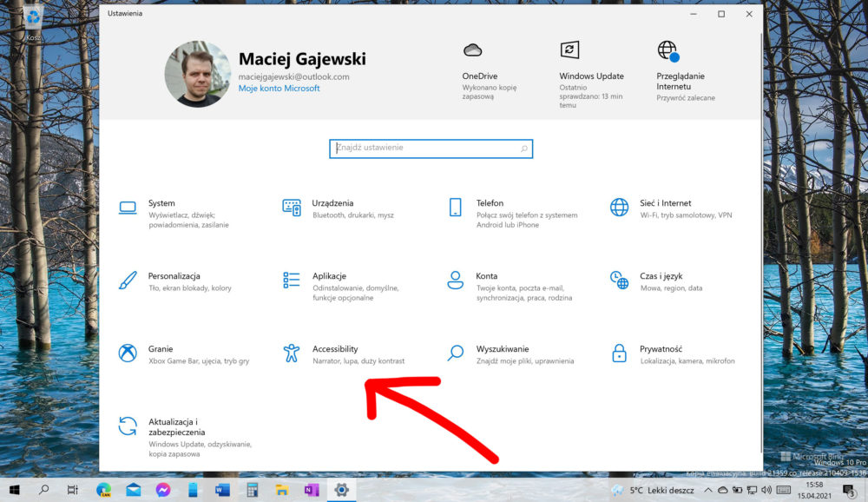Open the Aplikacje list icon
This screenshot has width=868, height=502.
291,281
